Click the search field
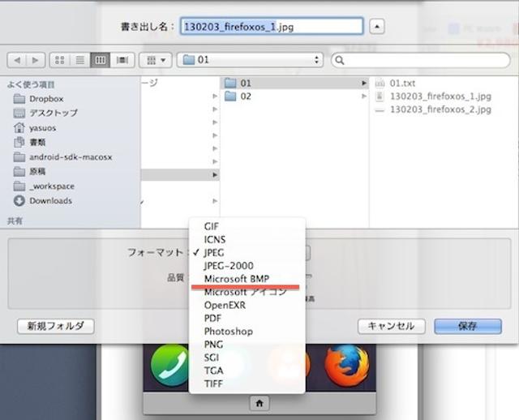 (x=422, y=60)
